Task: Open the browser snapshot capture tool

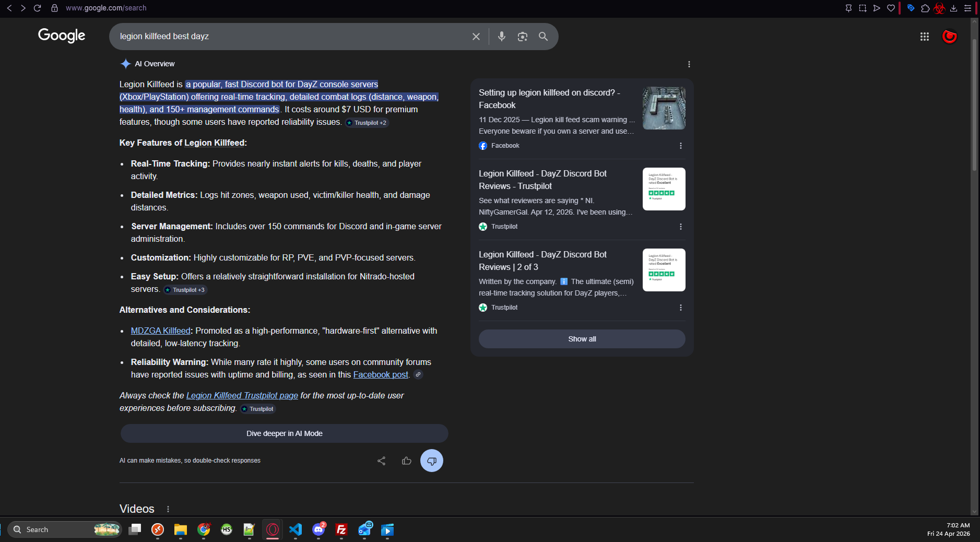Action: coord(863,8)
